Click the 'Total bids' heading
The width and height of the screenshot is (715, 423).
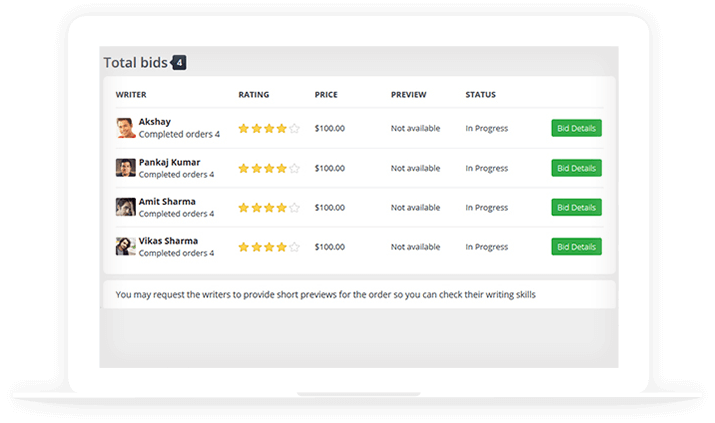tap(135, 62)
